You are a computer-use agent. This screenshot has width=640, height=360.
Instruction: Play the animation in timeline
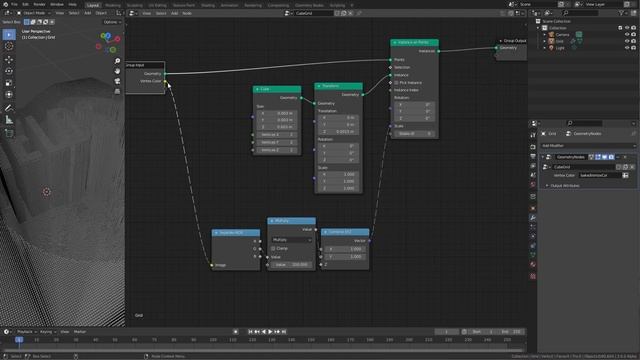(270, 332)
